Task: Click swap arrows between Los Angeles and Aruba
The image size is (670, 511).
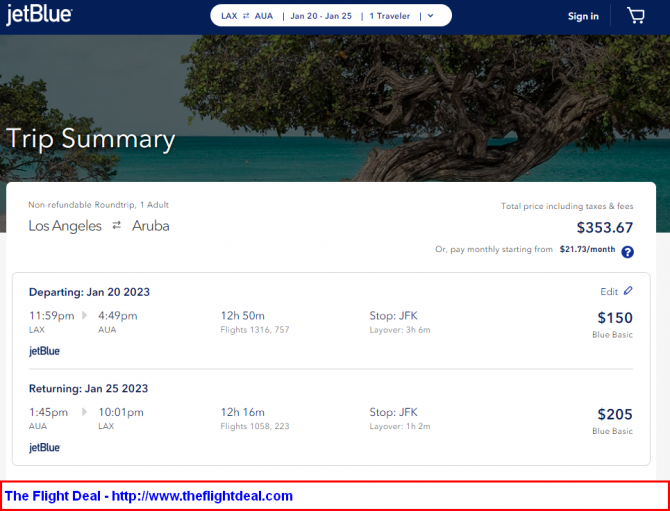Action: pyautogui.click(x=117, y=225)
